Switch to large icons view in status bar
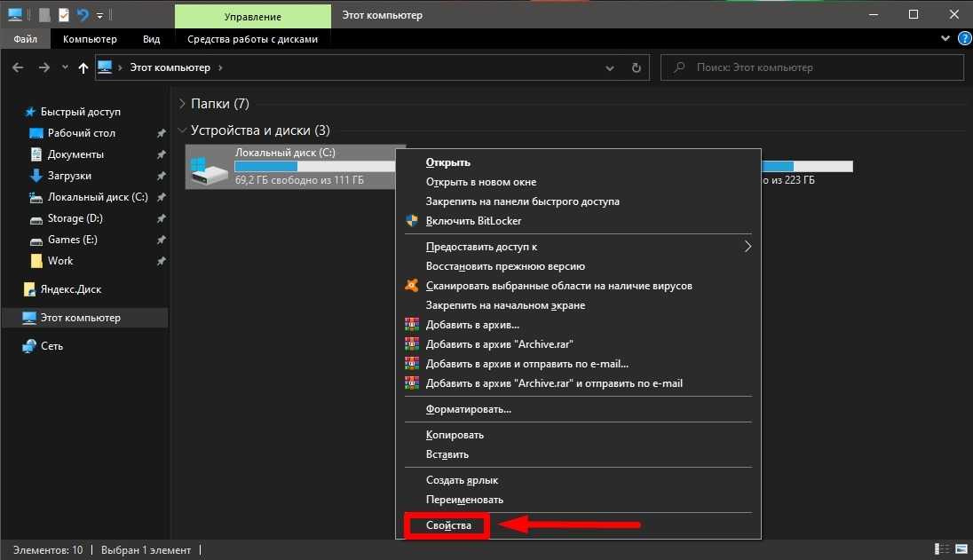 coord(961,550)
